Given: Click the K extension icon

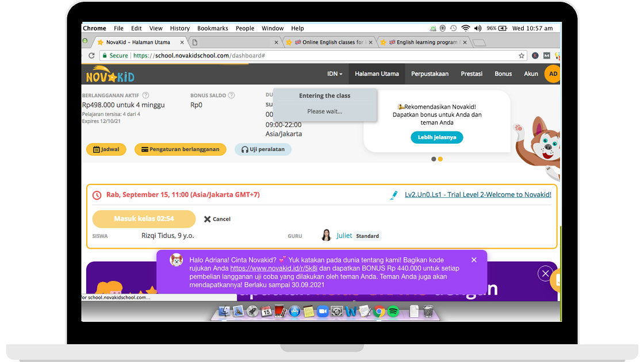Looking at the screenshot, I should click(x=535, y=55).
